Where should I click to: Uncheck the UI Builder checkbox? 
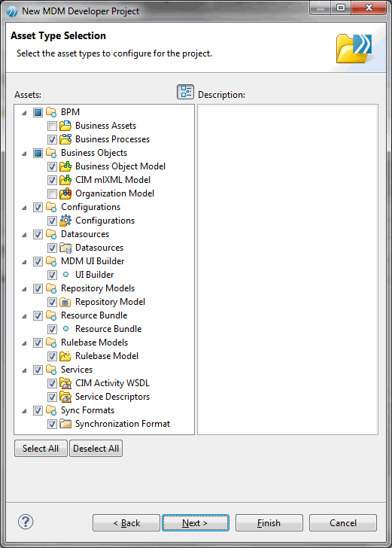pyautogui.click(x=52, y=275)
